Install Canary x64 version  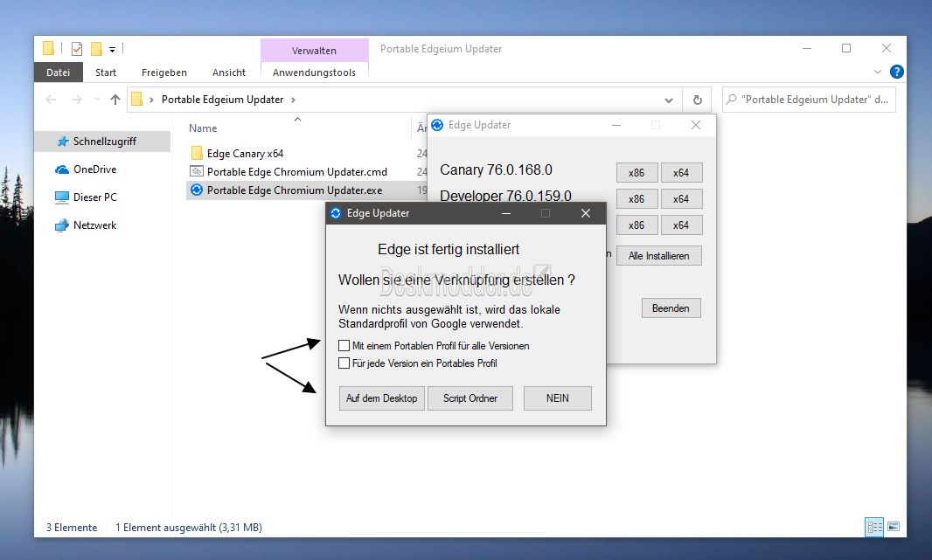tap(681, 173)
